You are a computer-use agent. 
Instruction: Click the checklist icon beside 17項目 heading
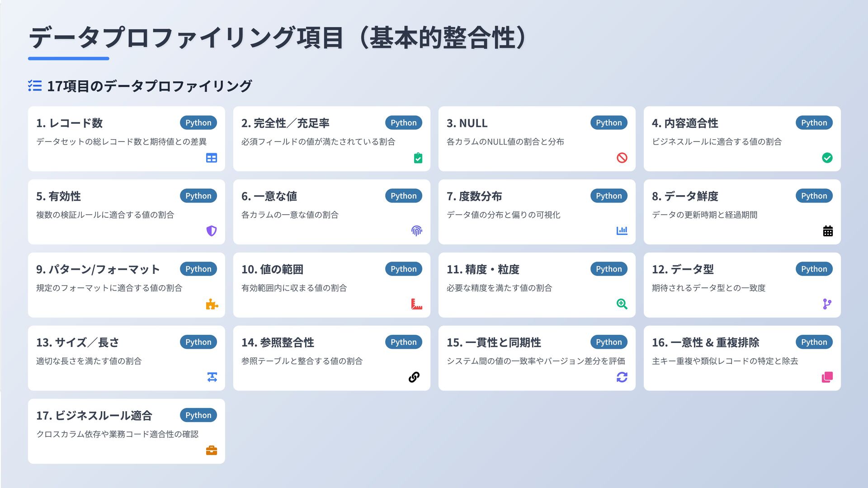coord(35,86)
